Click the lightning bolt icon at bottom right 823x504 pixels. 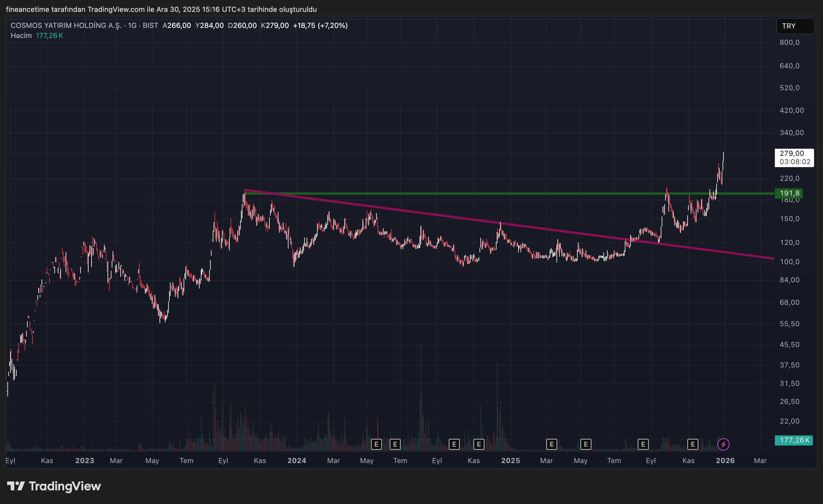click(x=723, y=444)
